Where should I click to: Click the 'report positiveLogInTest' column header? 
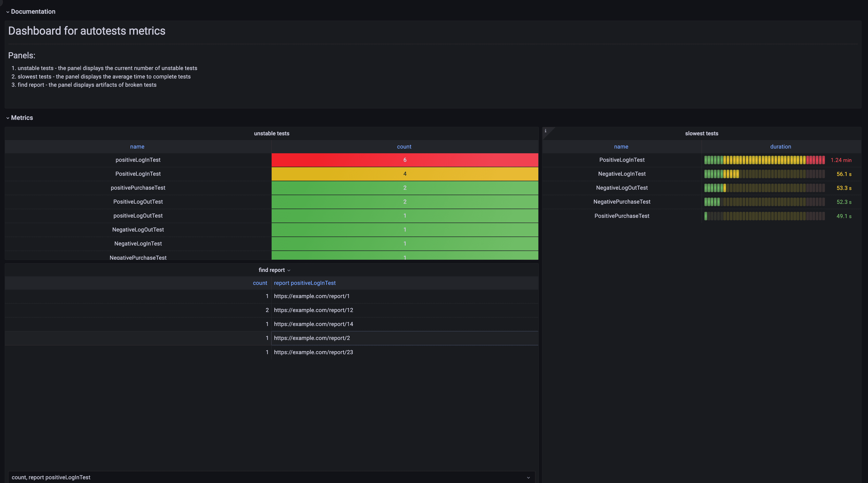pos(305,283)
